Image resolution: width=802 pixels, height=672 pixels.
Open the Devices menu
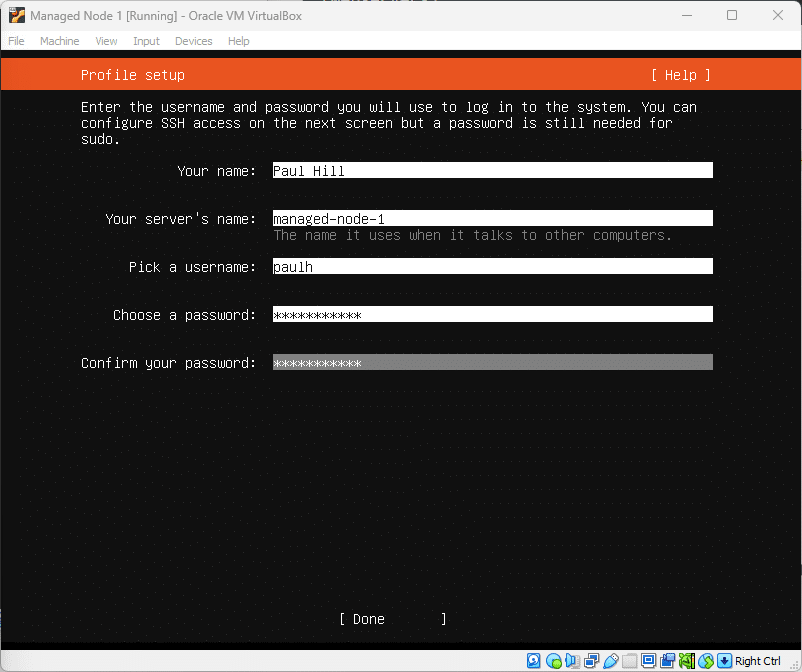click(193, 41)
